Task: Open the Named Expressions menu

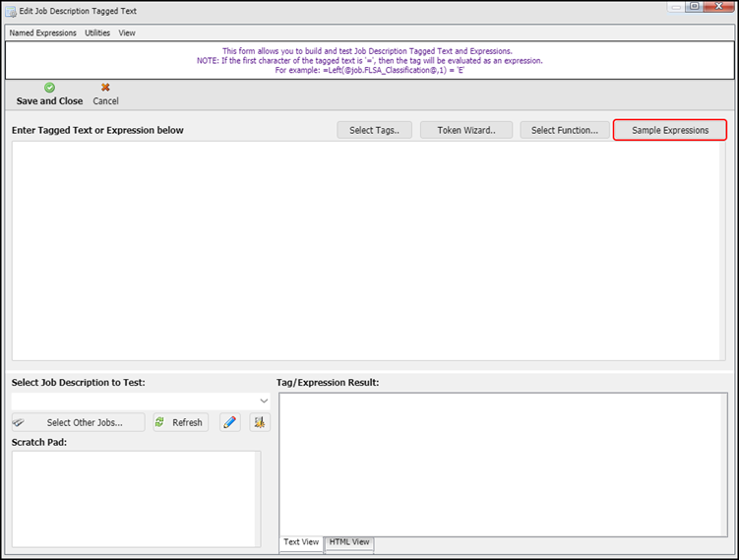Action: tap(42, 32)
